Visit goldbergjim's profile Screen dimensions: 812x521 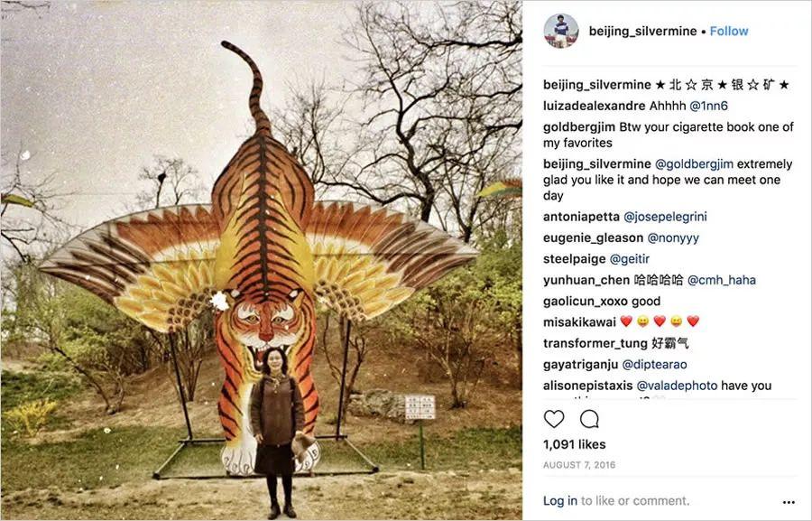(x=583, y=127)
